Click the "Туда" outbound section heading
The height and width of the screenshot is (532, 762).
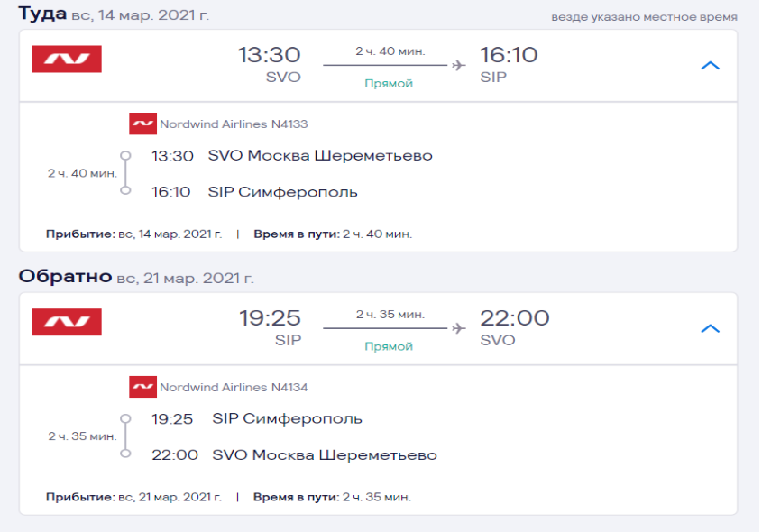click(x=42, y=14)
